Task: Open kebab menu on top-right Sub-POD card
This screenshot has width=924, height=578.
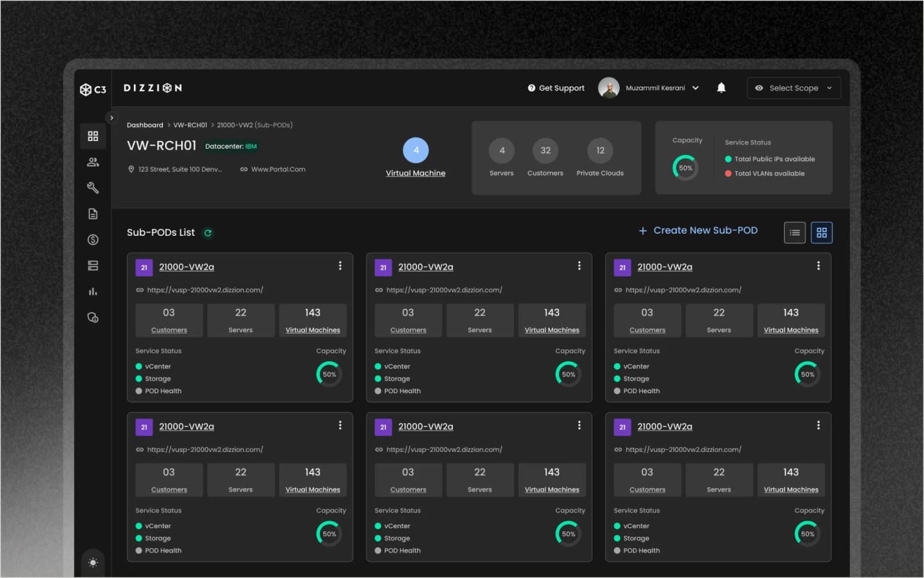Action: click(818, 266)
